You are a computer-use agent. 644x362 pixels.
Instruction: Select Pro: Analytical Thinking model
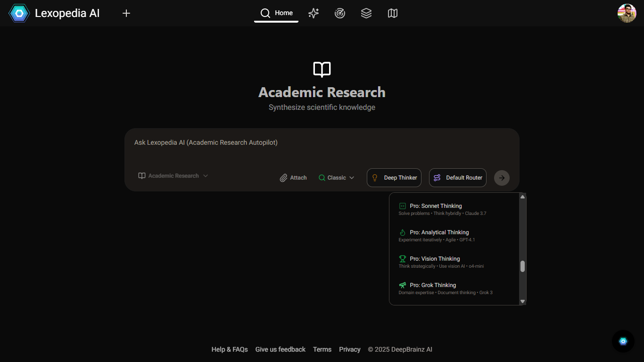tap(454, 236)
